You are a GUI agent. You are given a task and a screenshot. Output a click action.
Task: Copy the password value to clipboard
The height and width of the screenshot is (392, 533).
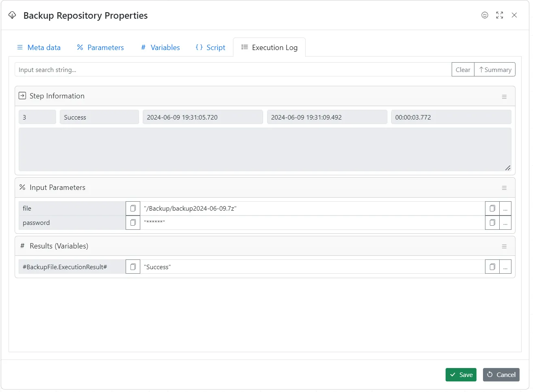click(492, 222)
